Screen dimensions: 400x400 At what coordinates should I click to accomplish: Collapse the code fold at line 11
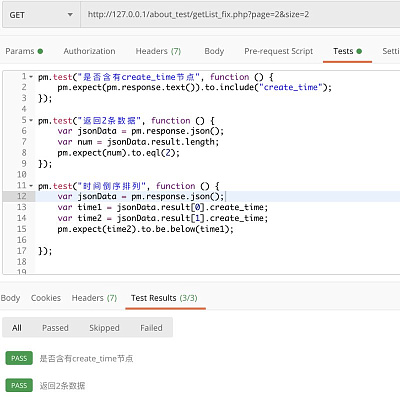(x=31, y=186)
